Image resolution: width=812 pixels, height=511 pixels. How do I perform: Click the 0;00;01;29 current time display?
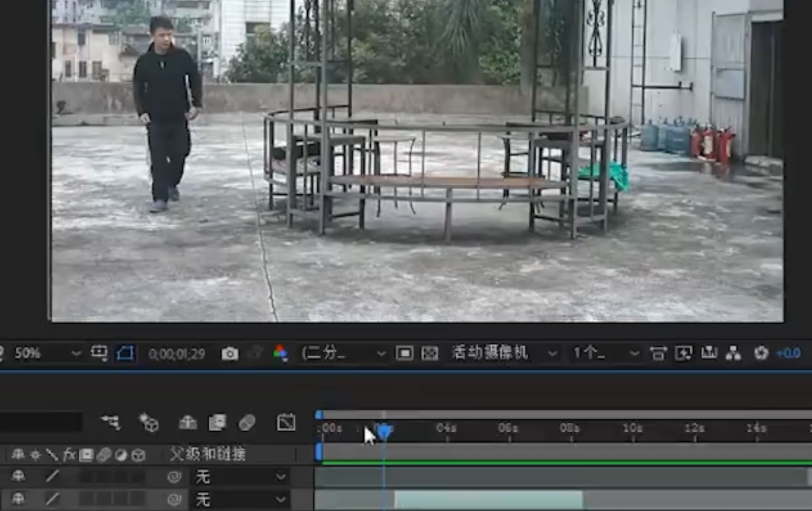click(x=176, y=354)
